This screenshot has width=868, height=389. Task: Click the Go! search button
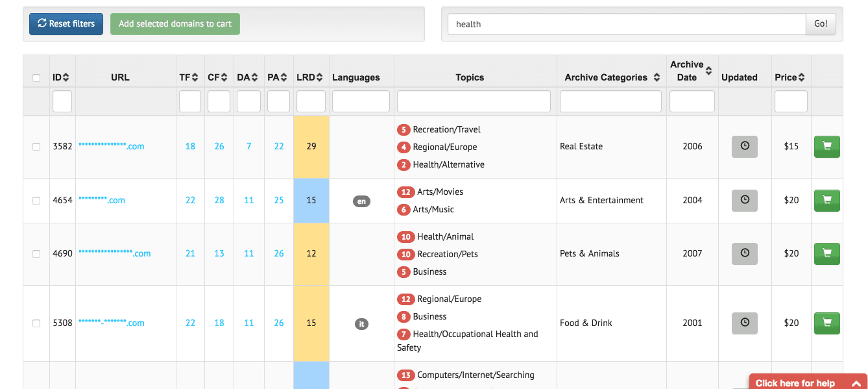click(x=821, y=24)
